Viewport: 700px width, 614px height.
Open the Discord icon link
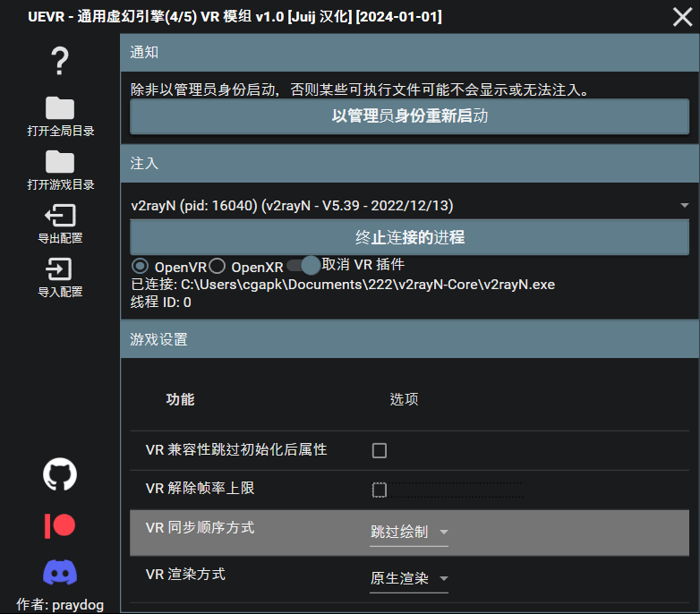(x=60, y=573)
